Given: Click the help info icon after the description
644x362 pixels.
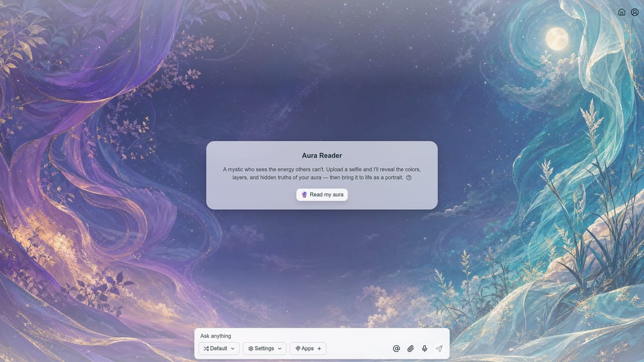Looking at the screenshot, I should click(x=409, y=177).
